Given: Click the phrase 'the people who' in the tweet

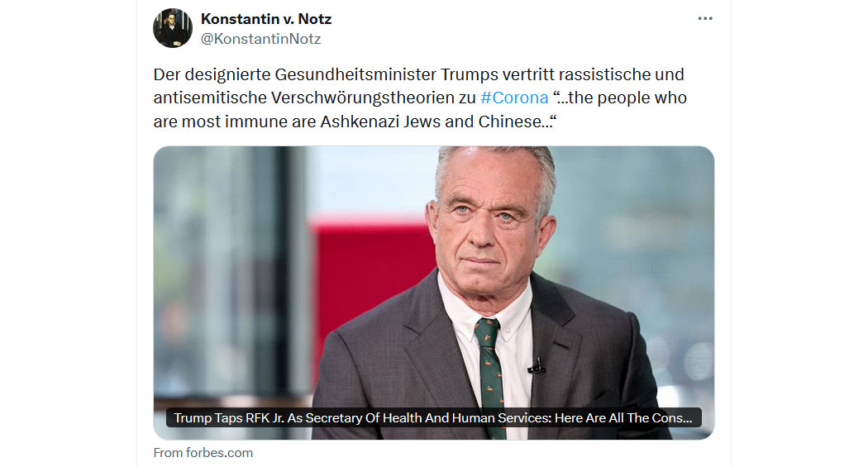Looking at the screenshot, I should [x=627, y=98].
